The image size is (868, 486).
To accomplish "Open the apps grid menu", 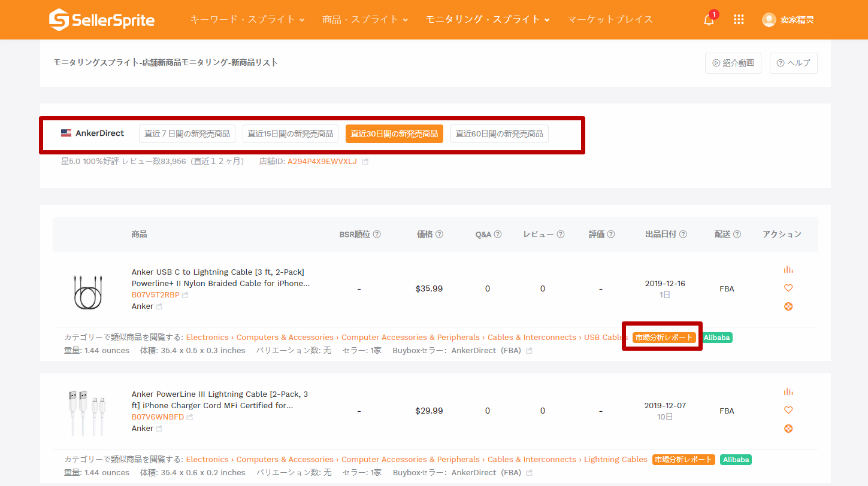I will coord(739,20).
